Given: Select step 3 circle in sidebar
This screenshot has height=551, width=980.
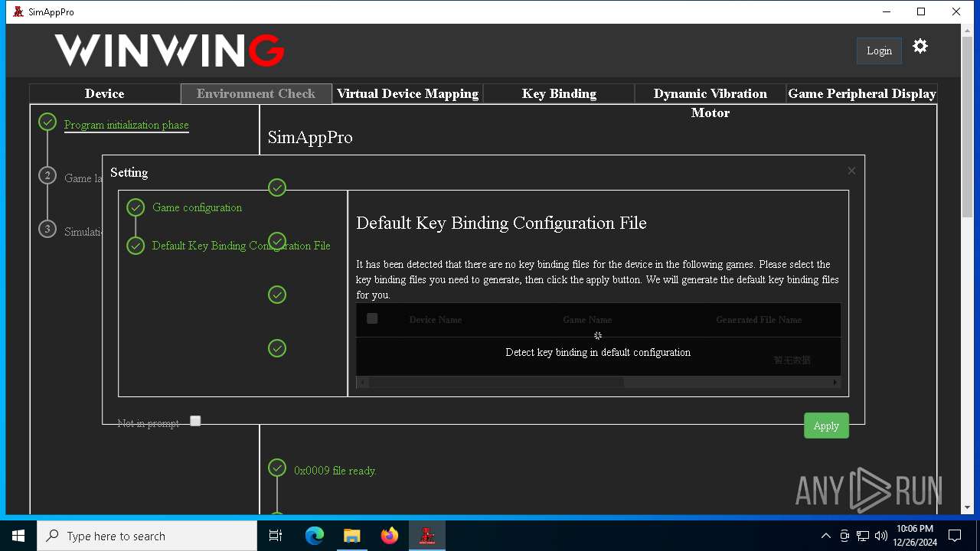Looking at the screenshot, I should point(47,229).
